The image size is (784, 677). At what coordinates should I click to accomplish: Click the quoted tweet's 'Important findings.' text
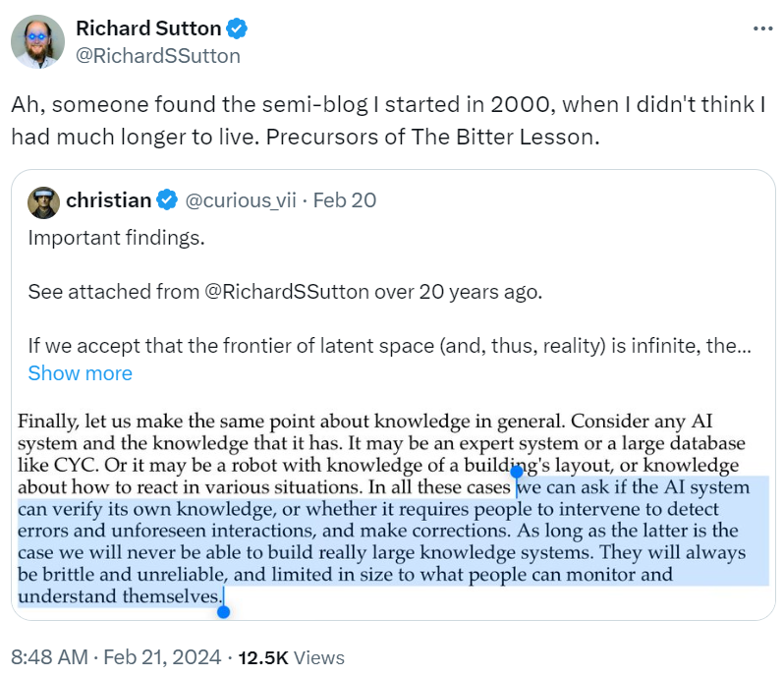(x=117, y=238)
